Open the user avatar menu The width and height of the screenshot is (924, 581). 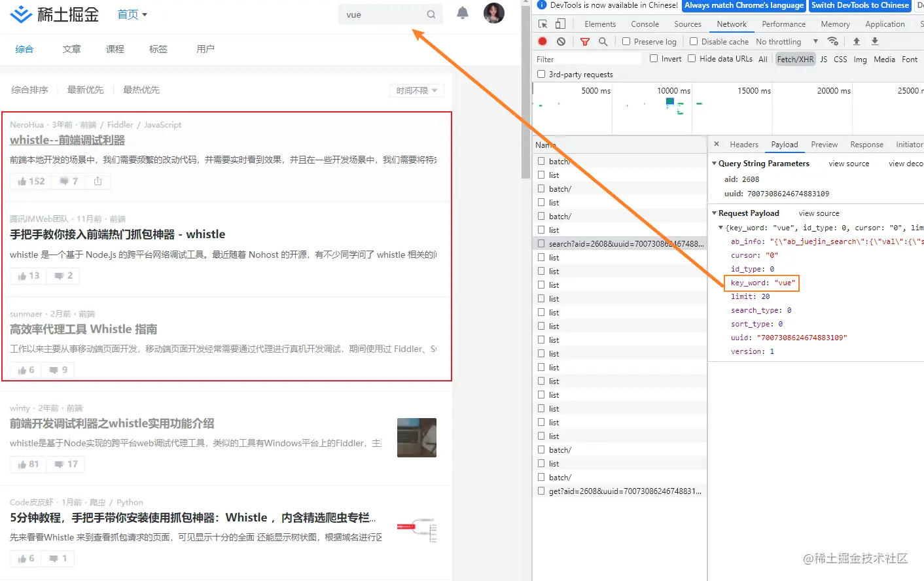pos(494,13)
